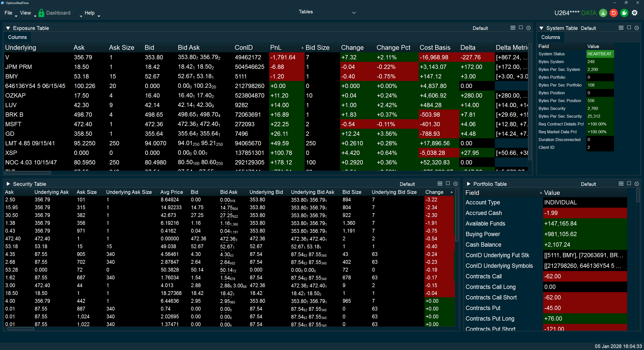
Task: Click the hamburger menu icon of the Portfolio Table
Action: click(621, 184)
